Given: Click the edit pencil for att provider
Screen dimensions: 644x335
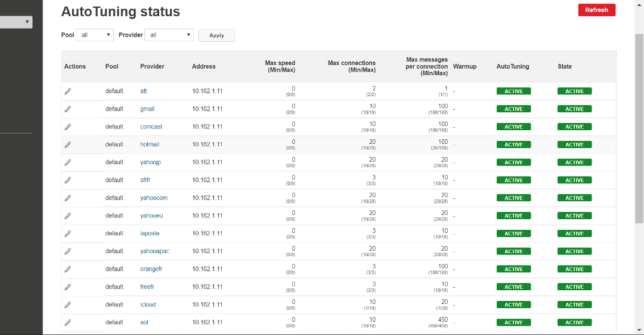Looking at the screenshot, I should click(68, 91).
